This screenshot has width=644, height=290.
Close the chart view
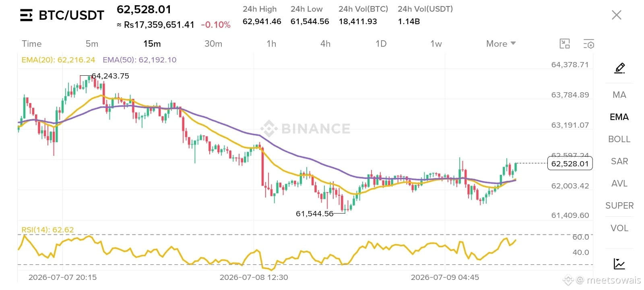[x=616, y=15]
